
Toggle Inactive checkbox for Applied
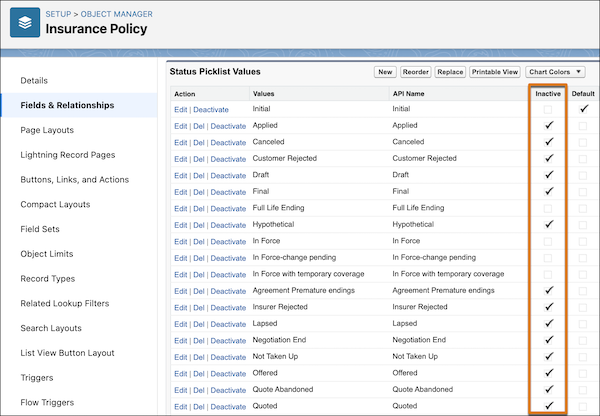click(549, 125)
